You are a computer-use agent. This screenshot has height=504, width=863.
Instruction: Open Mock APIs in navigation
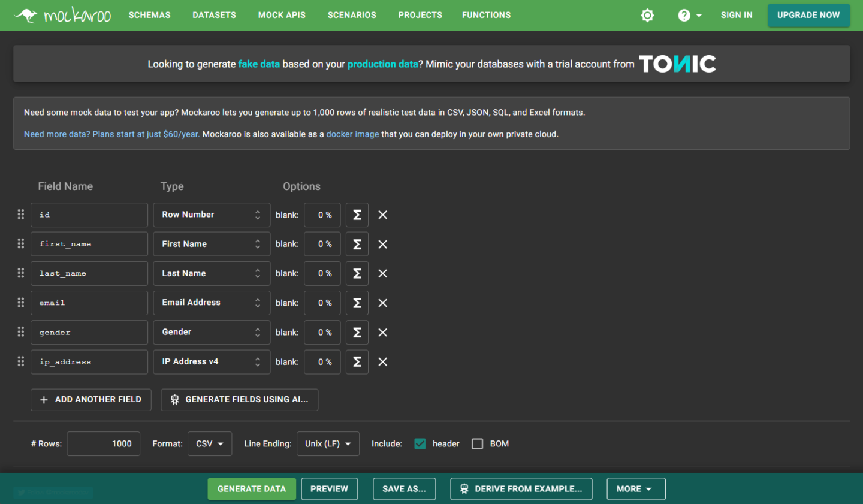(x=282, y=15)
